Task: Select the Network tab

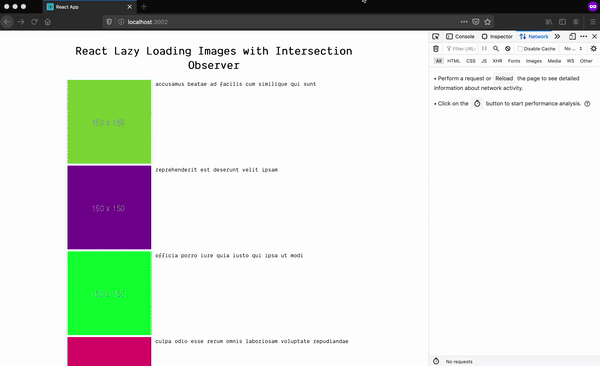Action: 534,36
